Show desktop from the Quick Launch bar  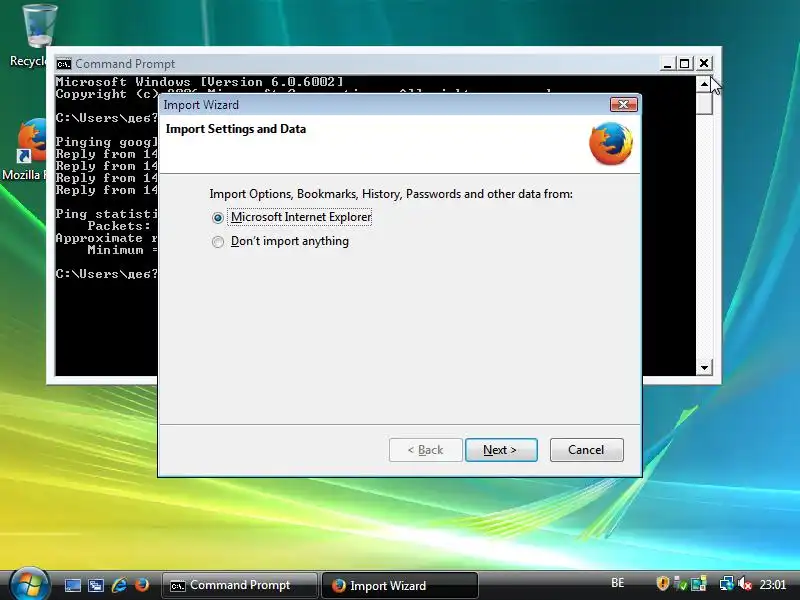[x=72, y=585]
